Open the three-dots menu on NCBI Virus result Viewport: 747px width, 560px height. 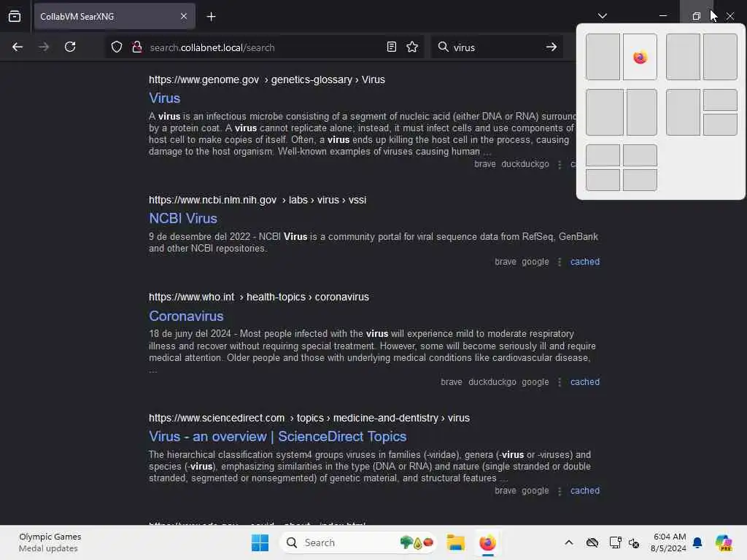pyautogui.click(x=560, y=262)
